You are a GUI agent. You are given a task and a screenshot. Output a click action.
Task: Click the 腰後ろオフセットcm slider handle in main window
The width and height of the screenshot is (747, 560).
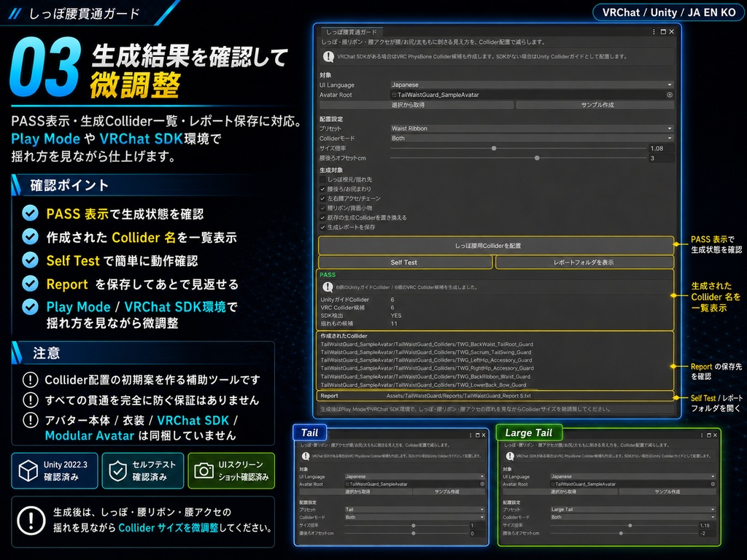(537, 158)
